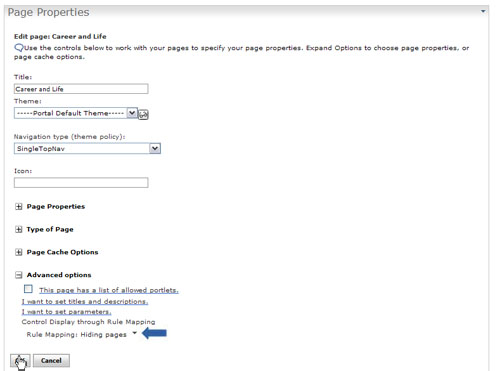Check the allowed portlets list checkbox
500x371 pixels.
(x=28, y=289)
